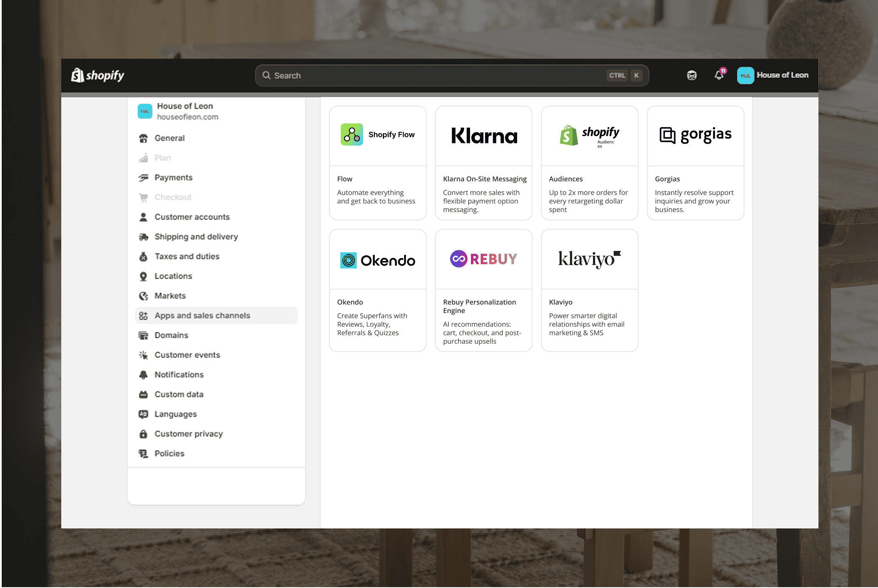Open Notifications settings
878x588 pixels.
click(x=179, y=375)
